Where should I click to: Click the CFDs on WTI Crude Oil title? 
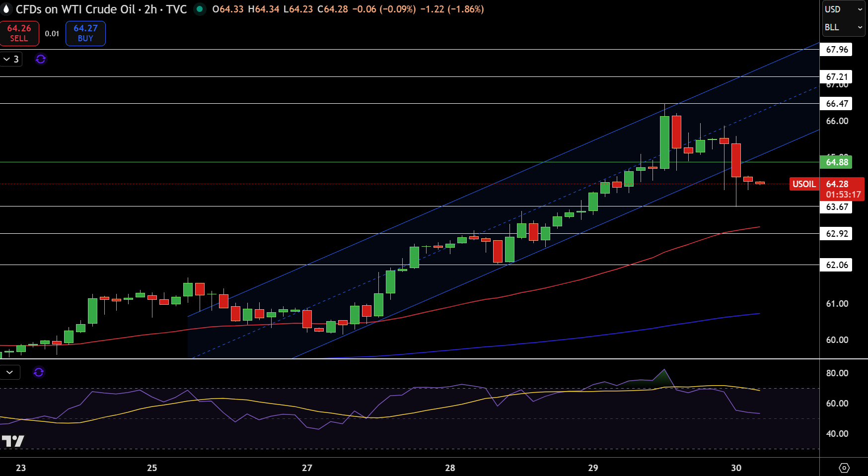pos(75,9)
